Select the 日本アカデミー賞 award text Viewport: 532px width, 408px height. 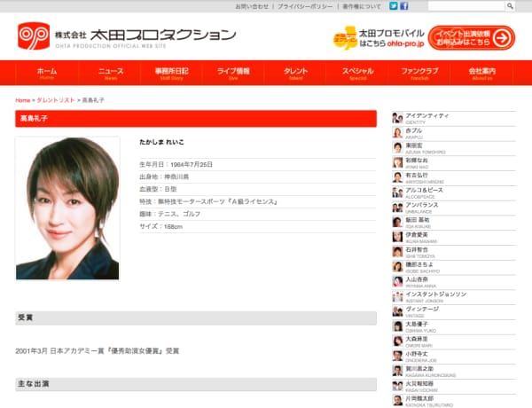97,351
